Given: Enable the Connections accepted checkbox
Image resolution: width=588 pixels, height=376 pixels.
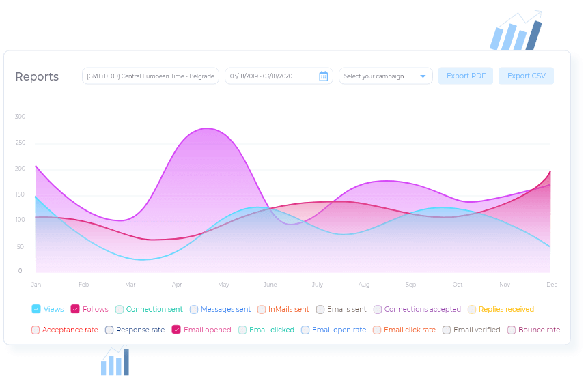Looking at the screenshot, I should (378, 310).
